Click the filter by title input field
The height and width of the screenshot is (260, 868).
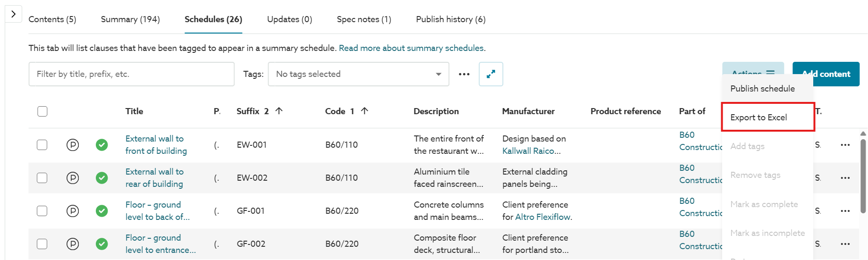tap(131, 74)
